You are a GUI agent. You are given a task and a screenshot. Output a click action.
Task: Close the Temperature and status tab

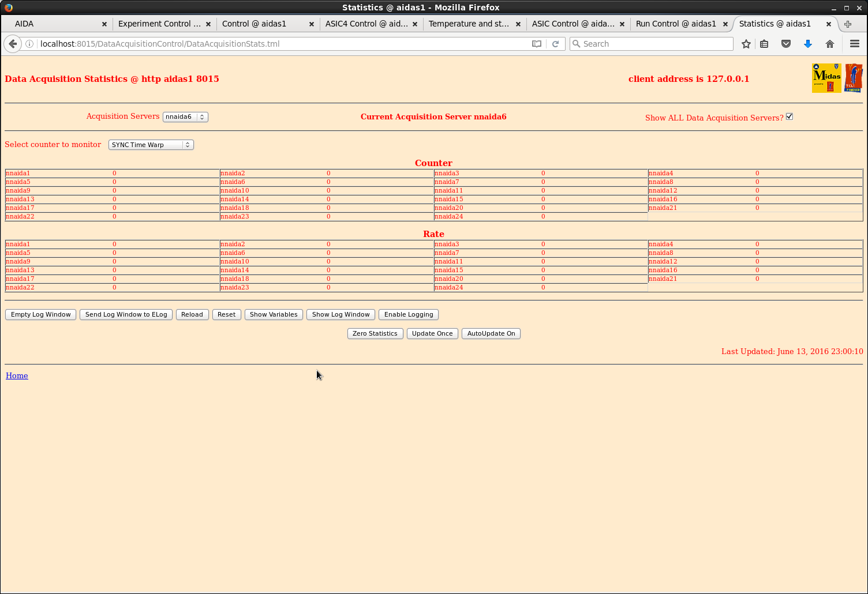click(x=518, y=24)
